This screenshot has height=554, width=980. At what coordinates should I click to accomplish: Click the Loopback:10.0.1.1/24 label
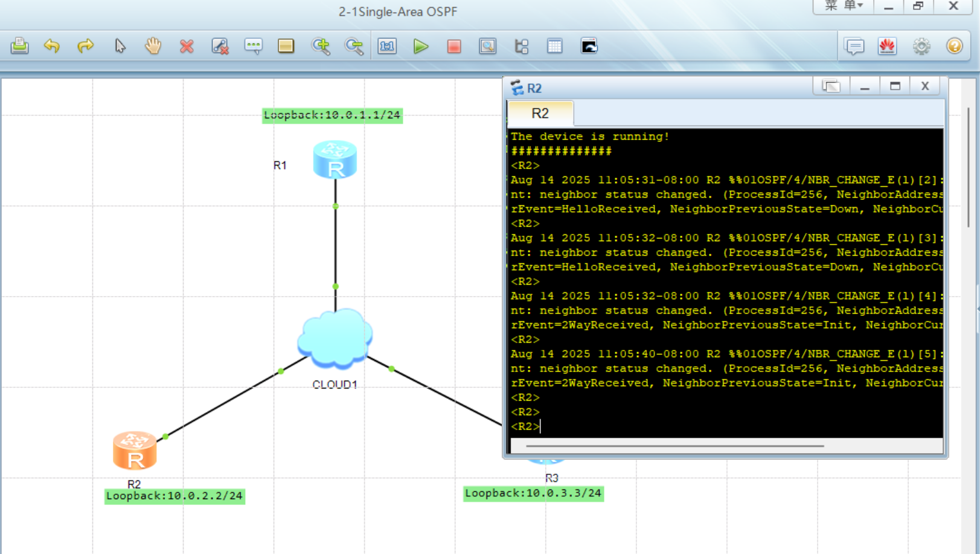[x=332, y=115]
